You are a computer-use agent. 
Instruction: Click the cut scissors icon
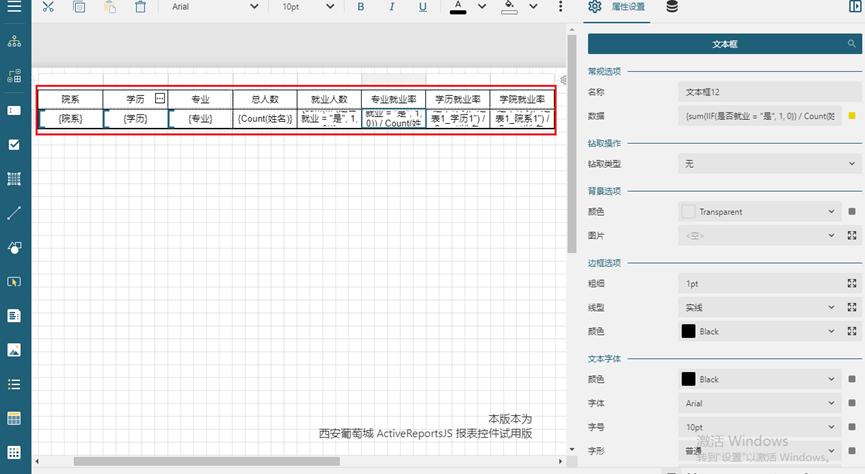point(49,7)
